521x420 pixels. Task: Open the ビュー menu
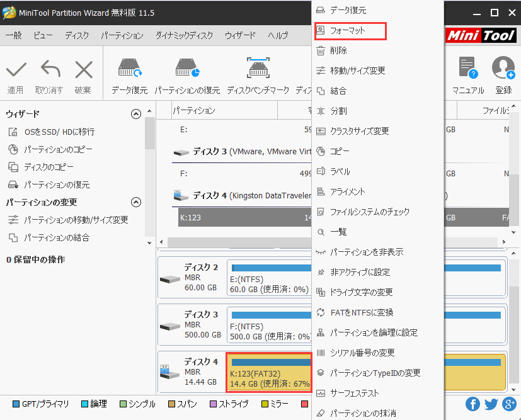coord(43,35)
